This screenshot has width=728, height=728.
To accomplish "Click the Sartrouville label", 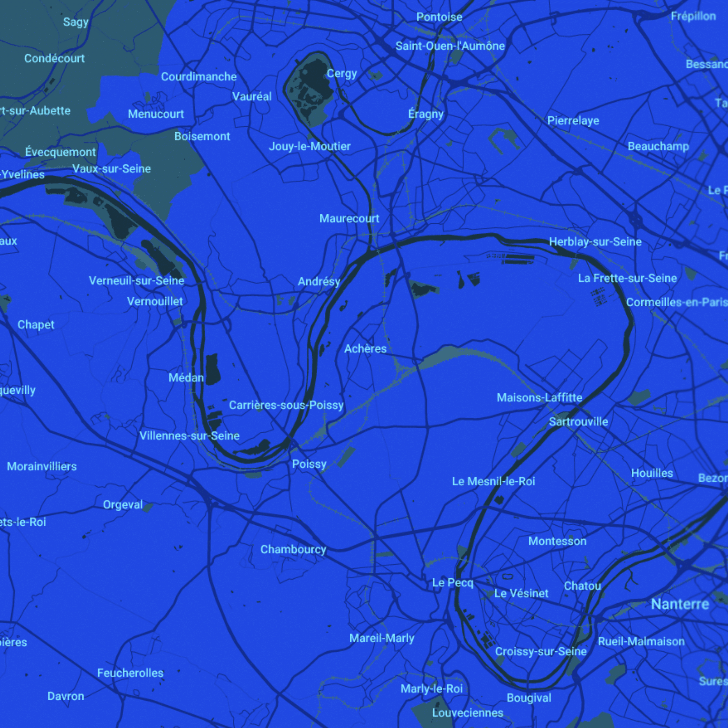I will (x=578, y=422).
